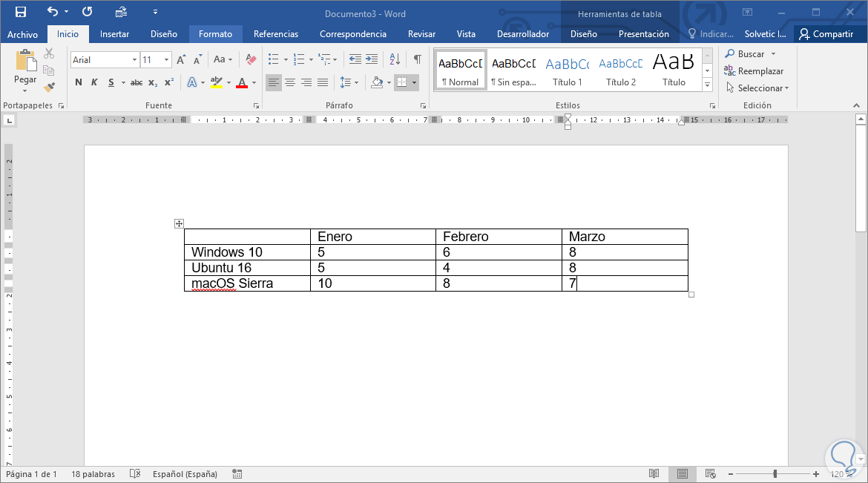Open the Archivo menu
The width and height of the screenshot is (868, 483).
click(x=23, y=34)
